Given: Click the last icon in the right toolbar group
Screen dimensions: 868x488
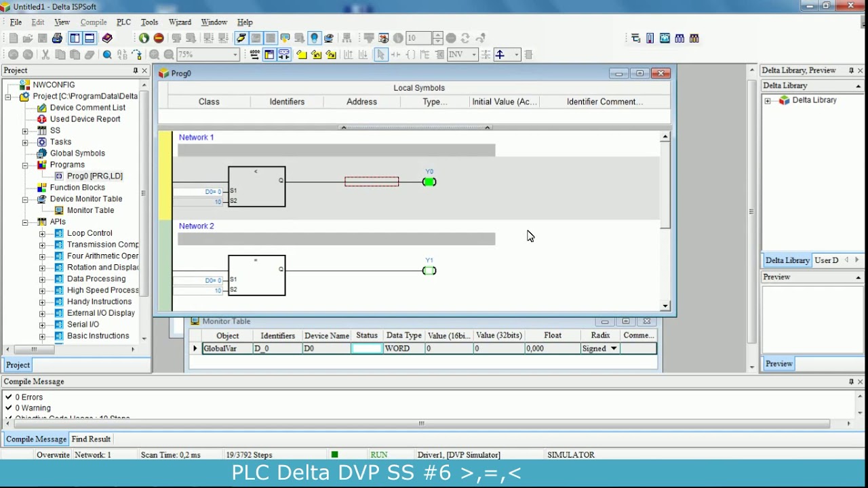Looking at the screenshot, I should [x=694, y=39].
